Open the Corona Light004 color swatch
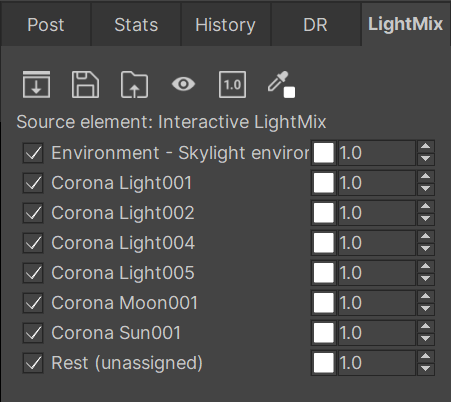Viewport: 451px width, 402px height. coord(324,243)
